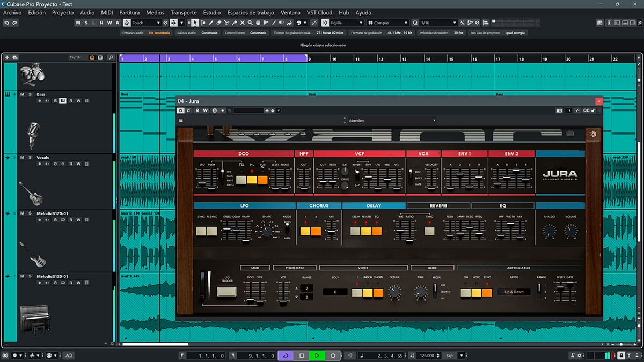Enable Write automation on Bass track

[78, 101]
